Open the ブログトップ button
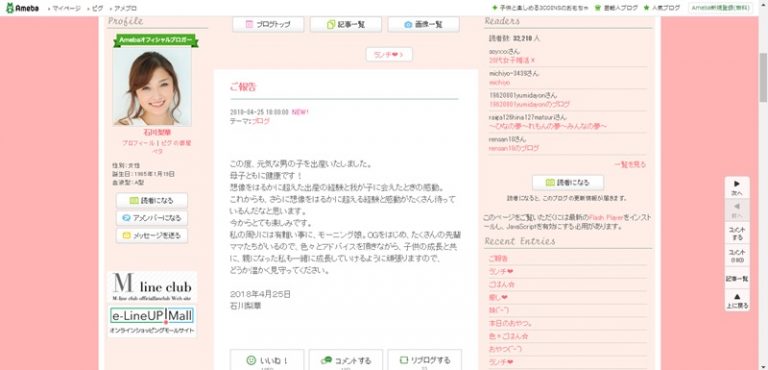768x370 pixels. coord(268,24)
